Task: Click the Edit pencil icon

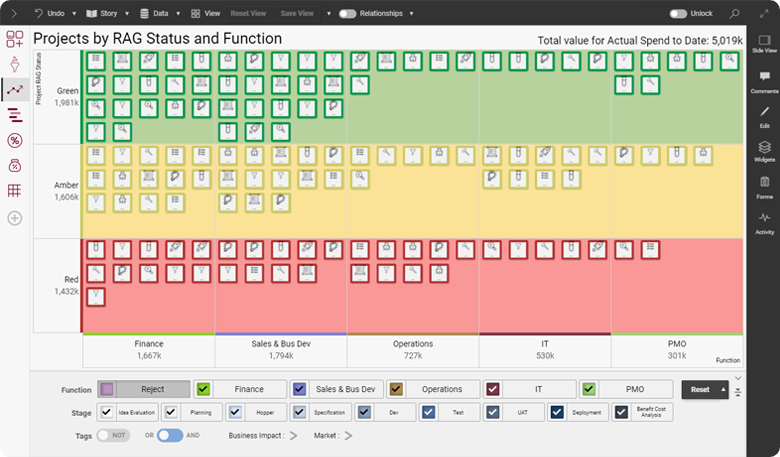Action: click(764, 114)
